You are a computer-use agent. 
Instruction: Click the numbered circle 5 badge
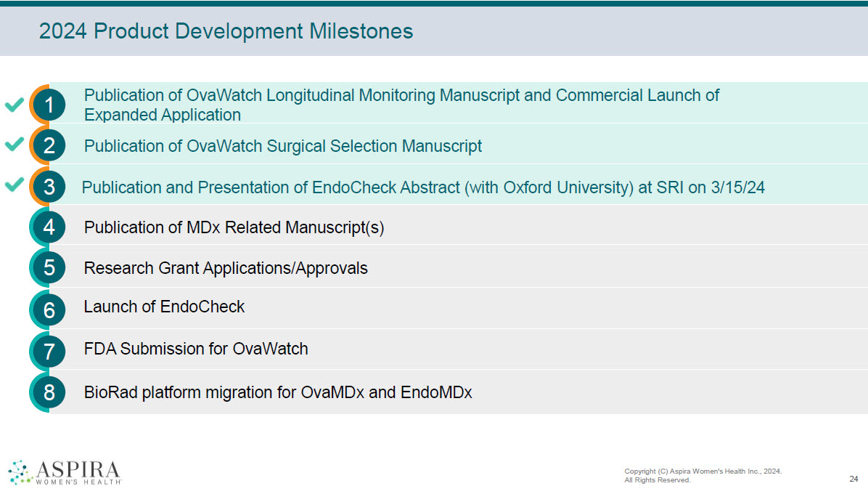tap(48, 267)
